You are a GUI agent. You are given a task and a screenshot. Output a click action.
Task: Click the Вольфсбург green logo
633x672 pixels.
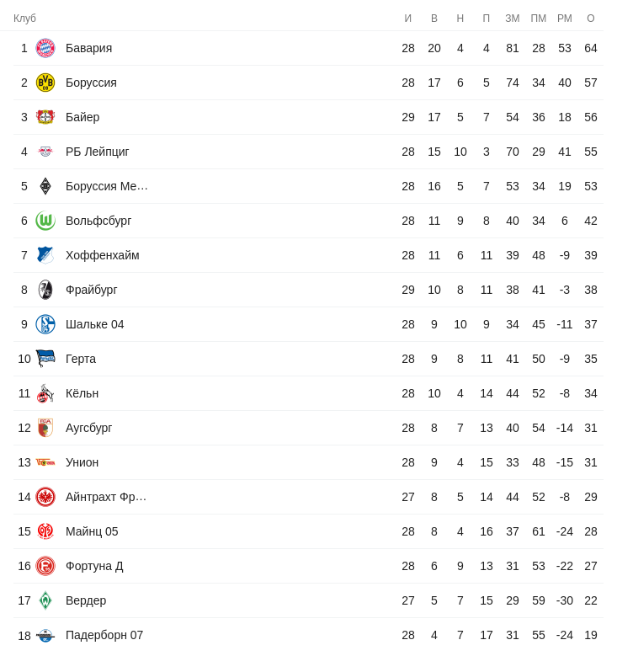tap(45, 221)
